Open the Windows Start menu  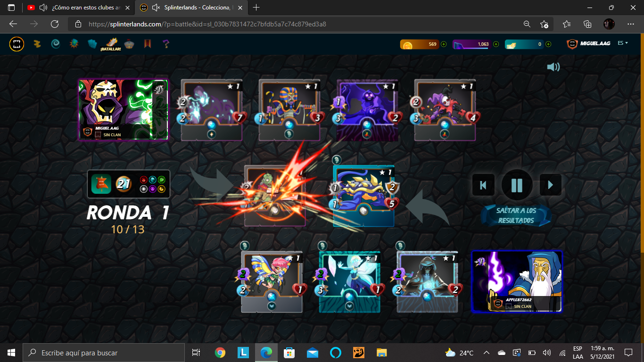(x=11, y=353)
